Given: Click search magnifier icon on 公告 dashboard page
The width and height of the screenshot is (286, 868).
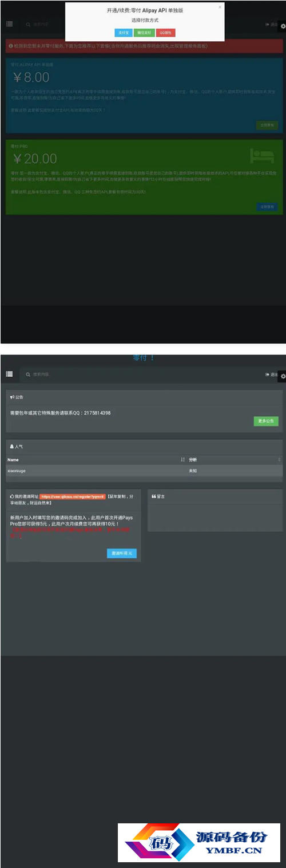Looking at the screenshot, I should [27, 374].
